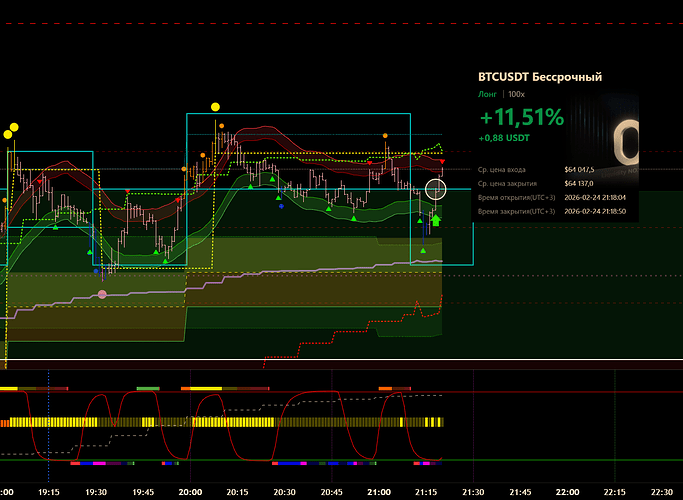Select the 22:30 label on the time axis

click(x=661, y=492)
